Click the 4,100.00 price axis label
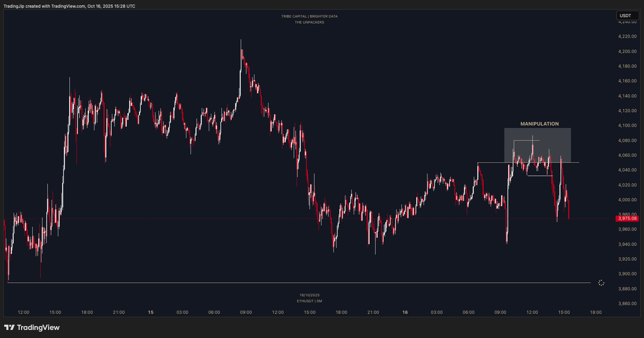The image size is (644, 338). pyautogui.click(x=627, y=126)
